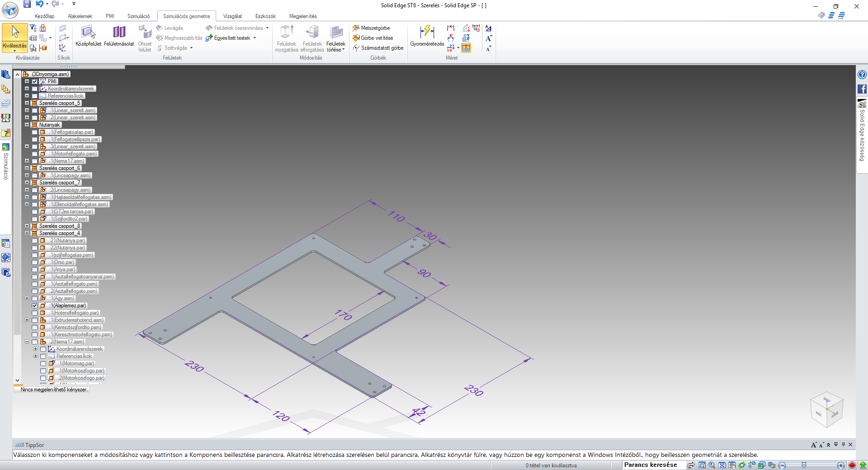Switch to the Vizsgálat ribbon tab

click(232, 16)
